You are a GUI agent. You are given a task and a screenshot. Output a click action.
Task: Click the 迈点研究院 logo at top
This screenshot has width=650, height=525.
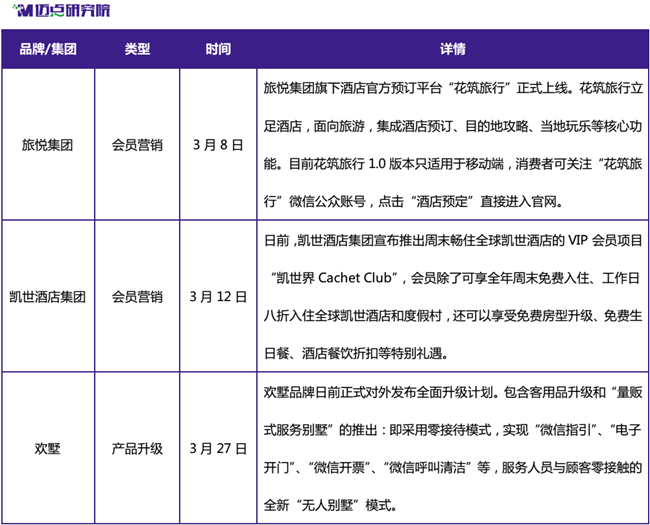click(61, 10)
